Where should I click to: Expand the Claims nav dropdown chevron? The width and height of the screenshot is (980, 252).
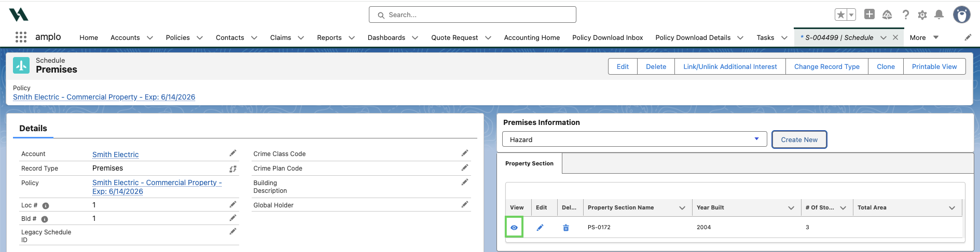point(301,37)
